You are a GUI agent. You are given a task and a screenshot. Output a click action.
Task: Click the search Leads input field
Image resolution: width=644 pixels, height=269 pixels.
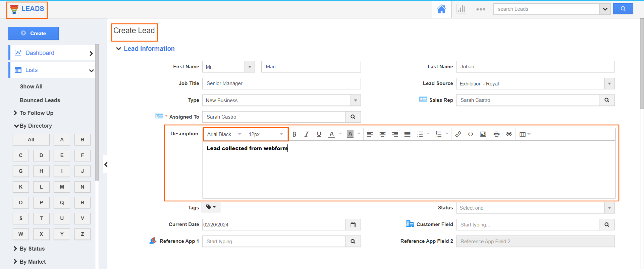point(546,9)
